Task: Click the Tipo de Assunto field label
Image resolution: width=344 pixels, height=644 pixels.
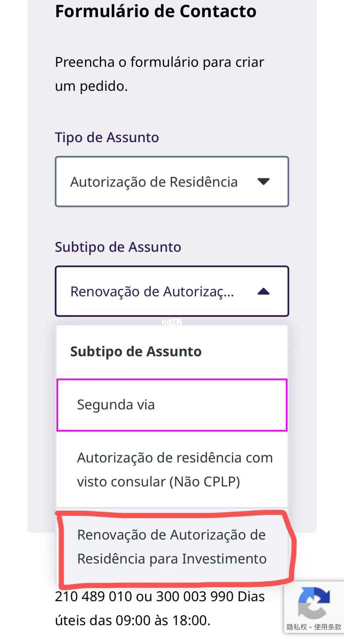Action: (x=107, y=137)
